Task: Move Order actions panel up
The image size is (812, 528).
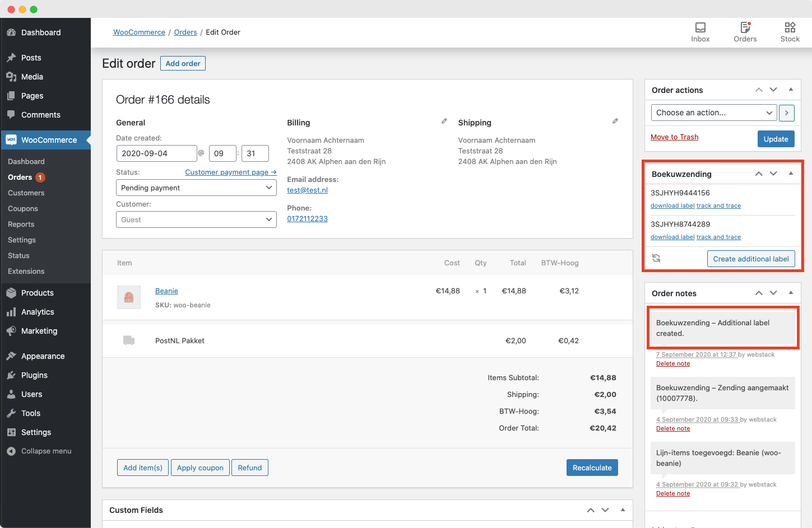Action: [759, 90]
